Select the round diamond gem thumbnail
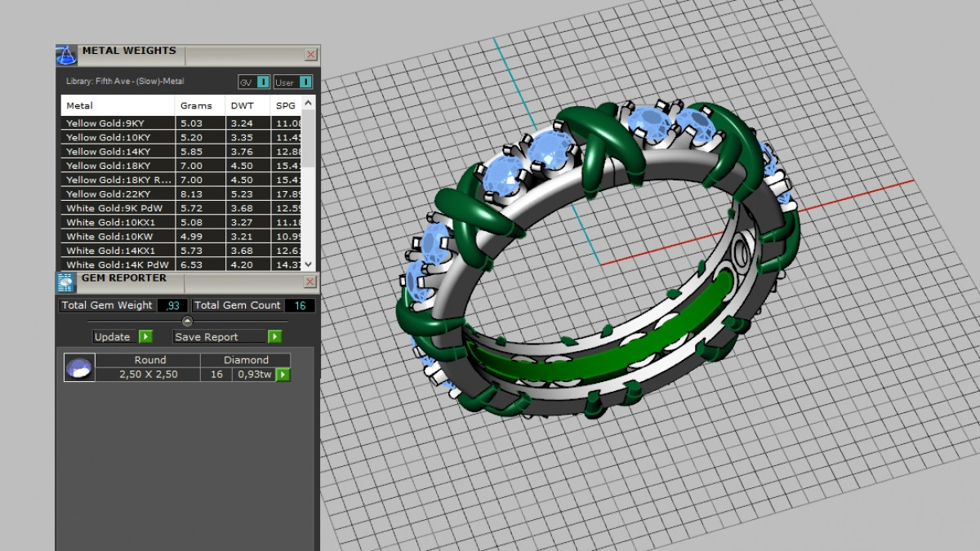The height and width of the screenshot is (551, 980). tap(78, 367)
